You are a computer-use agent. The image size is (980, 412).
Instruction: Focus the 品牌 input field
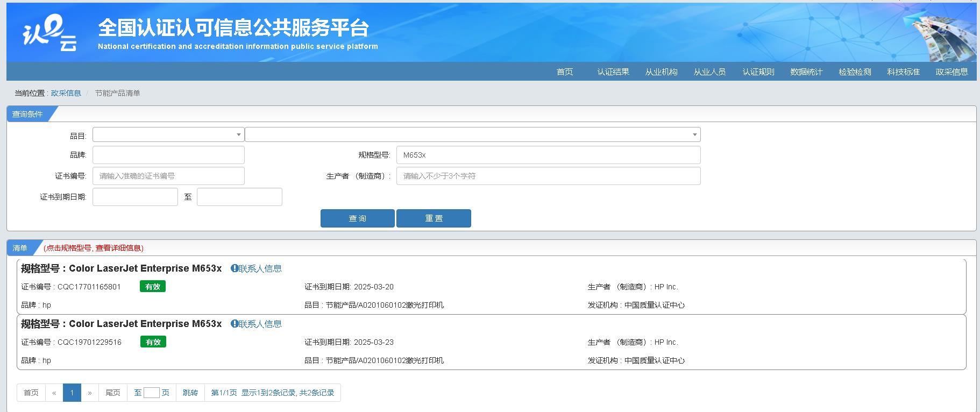pos(168,155)
